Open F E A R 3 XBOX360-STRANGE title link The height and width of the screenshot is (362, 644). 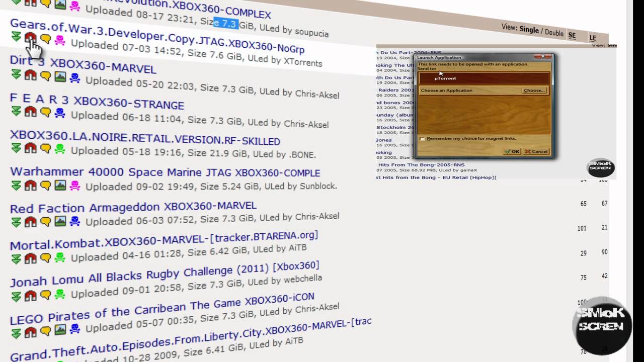(97, 102)
